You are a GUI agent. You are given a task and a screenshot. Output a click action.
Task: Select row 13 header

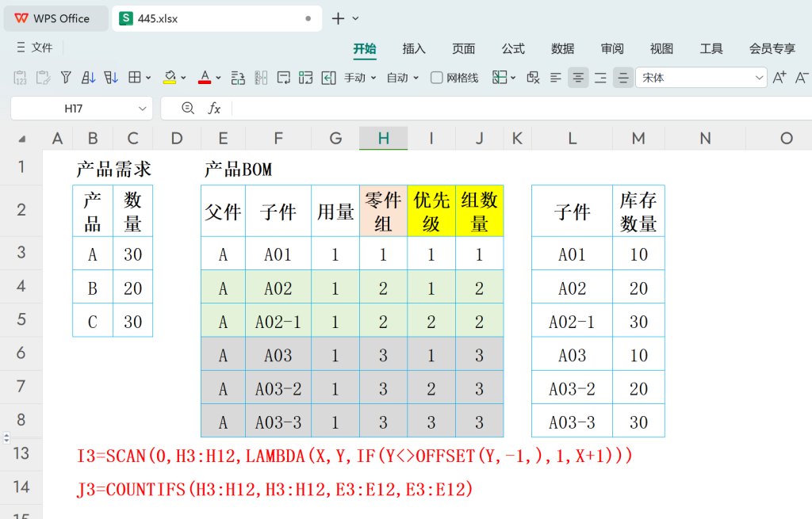click(21, 453)
